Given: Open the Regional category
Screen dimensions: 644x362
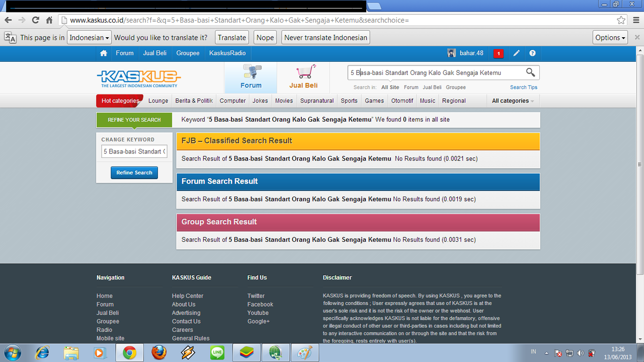Looking at the screenshot, I should click(454, 101).
